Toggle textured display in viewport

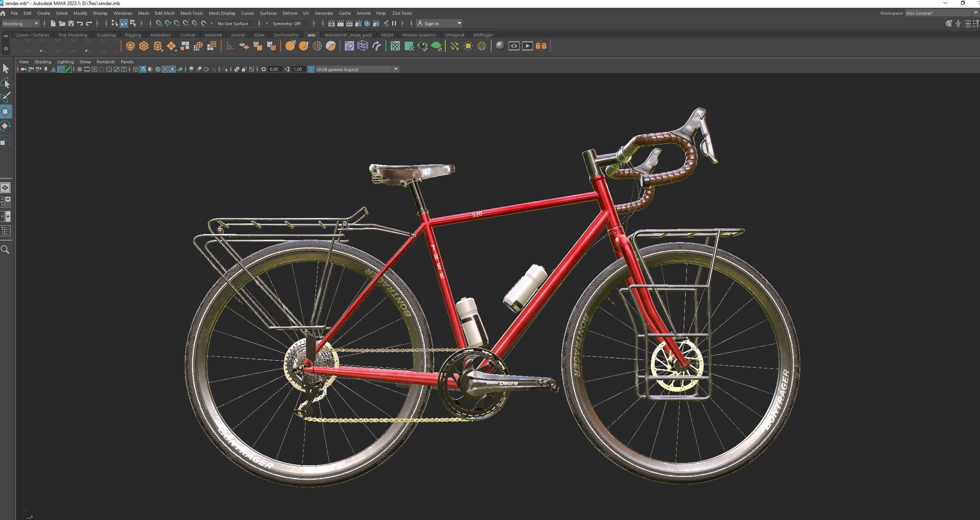(x=165, y=69)
